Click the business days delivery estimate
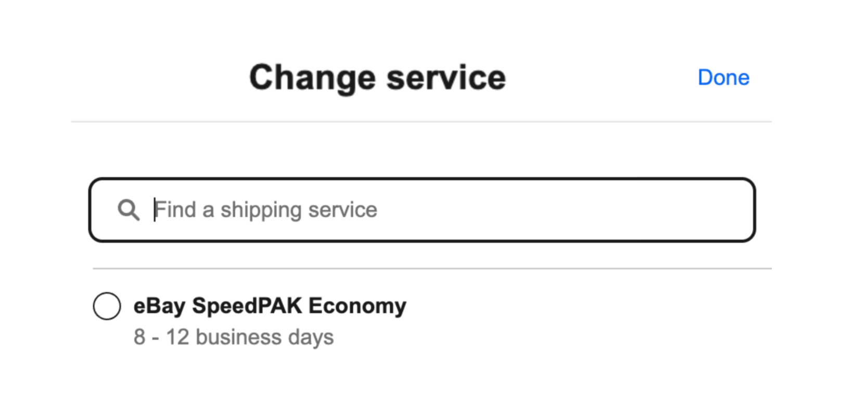 click(x=234, y=337)
